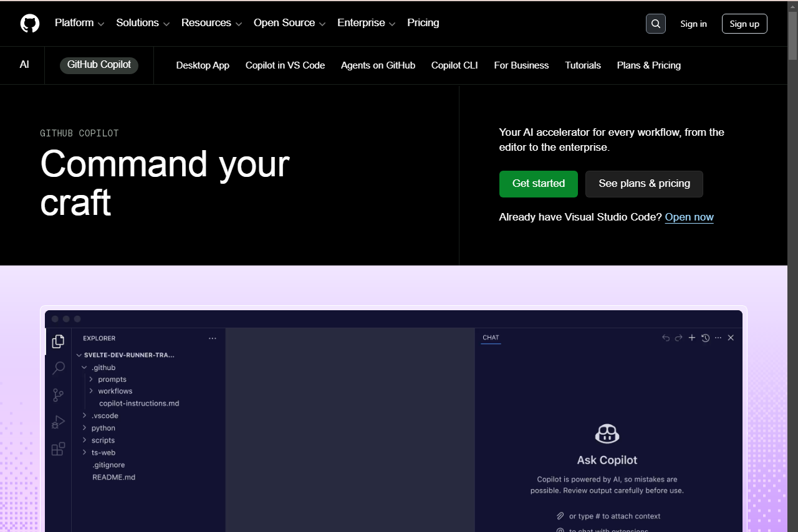Open the Extensions icon in activity bar

58,449
